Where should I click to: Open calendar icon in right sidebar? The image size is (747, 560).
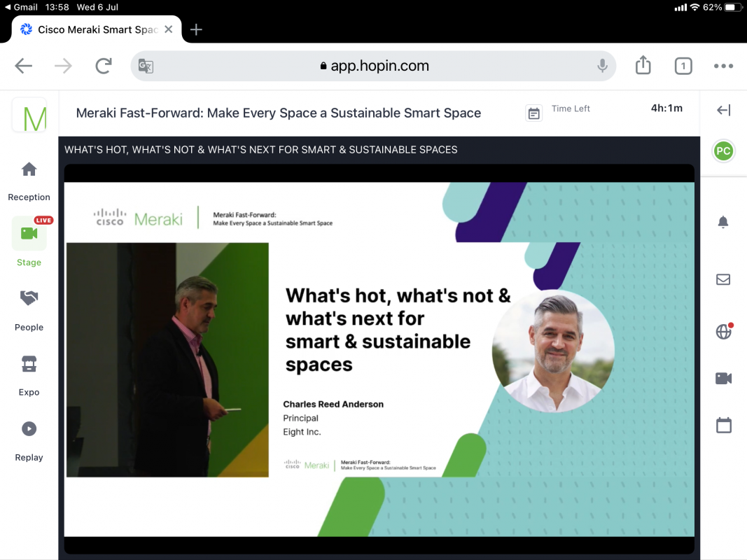pyautogui.click(x=724, y=425)
